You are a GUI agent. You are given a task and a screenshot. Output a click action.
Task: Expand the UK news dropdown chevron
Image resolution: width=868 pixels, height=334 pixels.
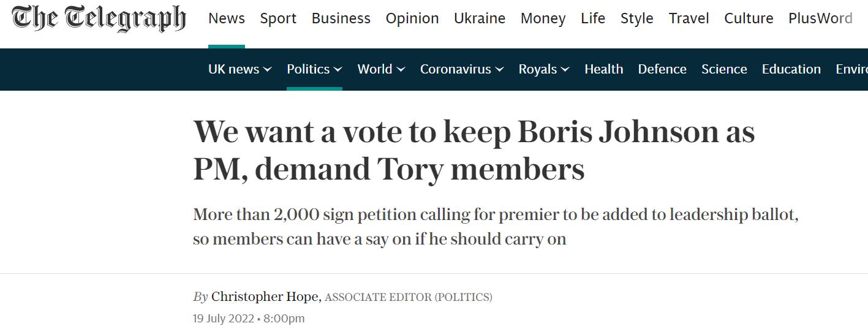tap(268, 70)
